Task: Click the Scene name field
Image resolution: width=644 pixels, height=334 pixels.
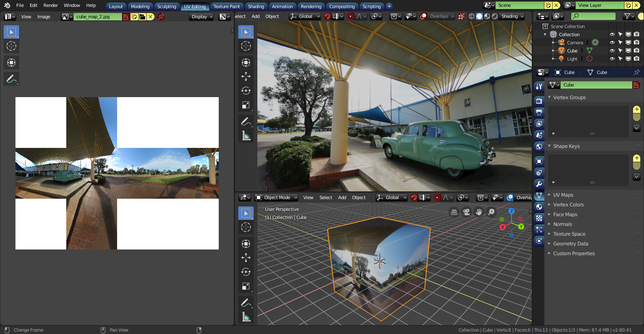Action: coord(520,5)
